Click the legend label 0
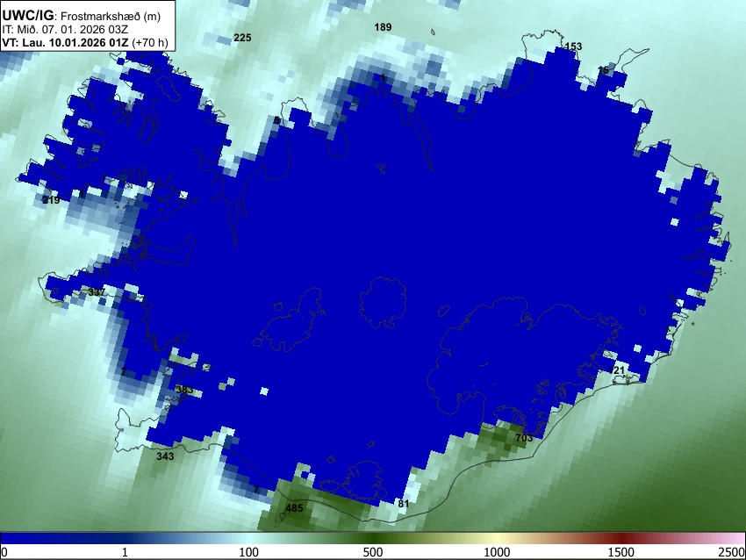This screenshot has width=746, height=560. pos(4,552)
